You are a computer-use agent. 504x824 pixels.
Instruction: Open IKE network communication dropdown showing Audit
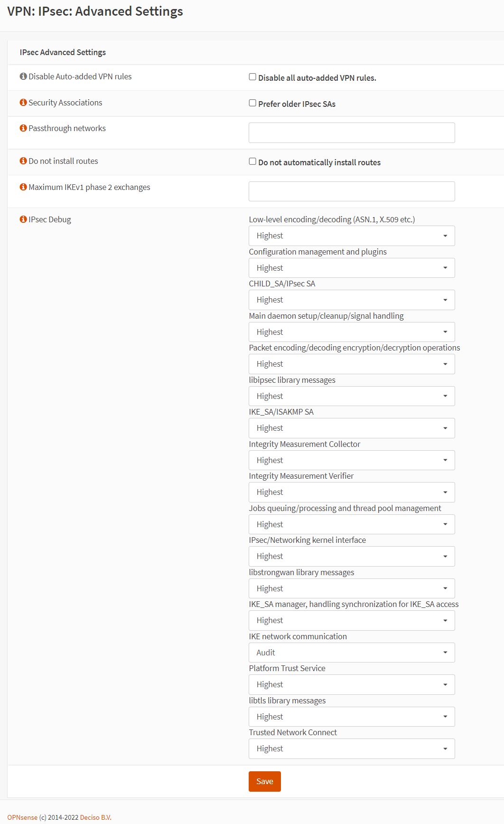coord(351,653)
